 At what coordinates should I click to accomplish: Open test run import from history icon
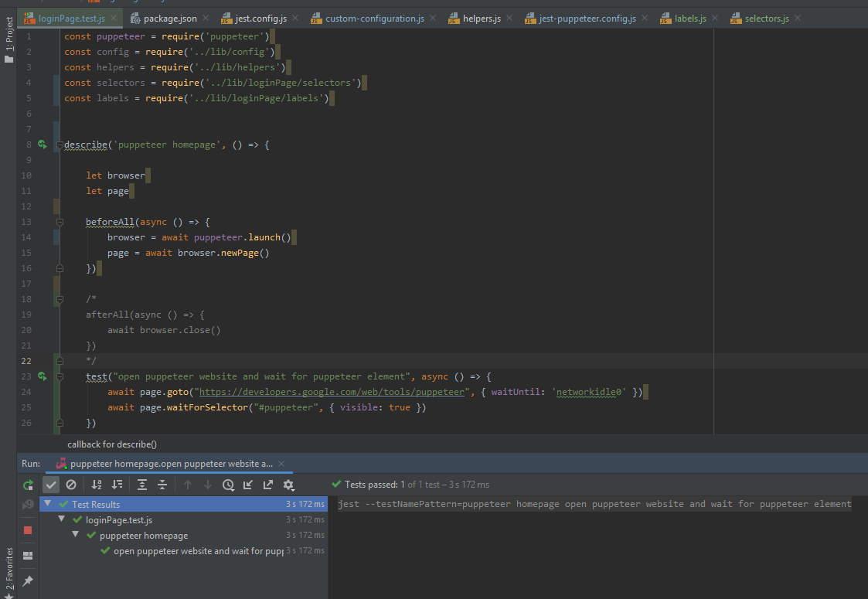(228, 485)
